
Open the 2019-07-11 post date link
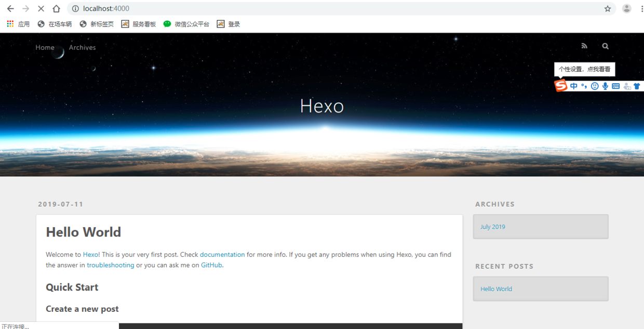point(61,204)
